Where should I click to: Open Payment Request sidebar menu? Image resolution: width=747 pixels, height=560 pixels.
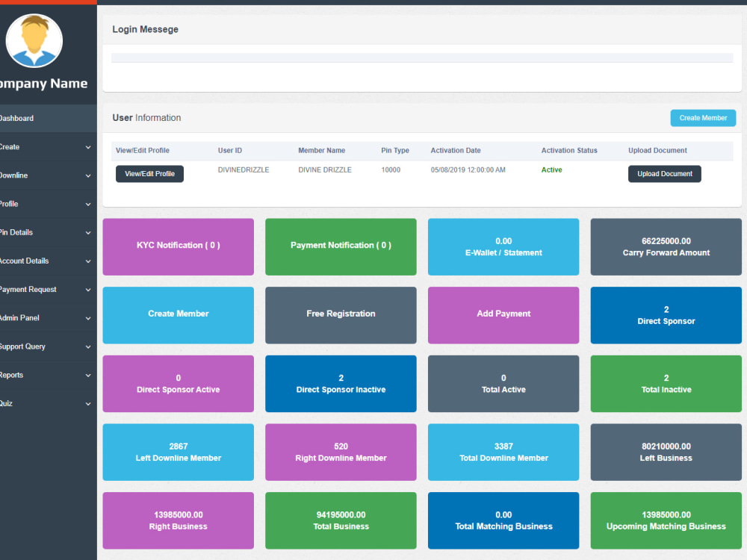point(48,290)
